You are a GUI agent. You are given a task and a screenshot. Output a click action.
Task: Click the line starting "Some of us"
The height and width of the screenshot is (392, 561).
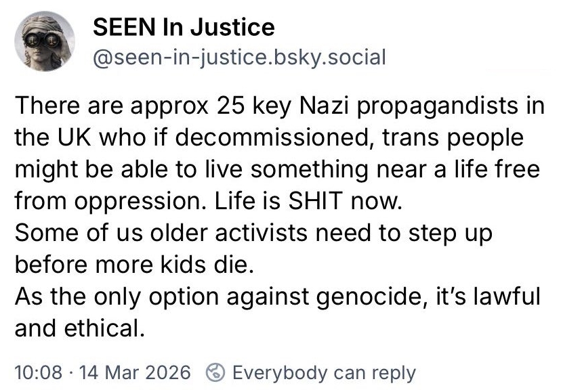(252, 232)
